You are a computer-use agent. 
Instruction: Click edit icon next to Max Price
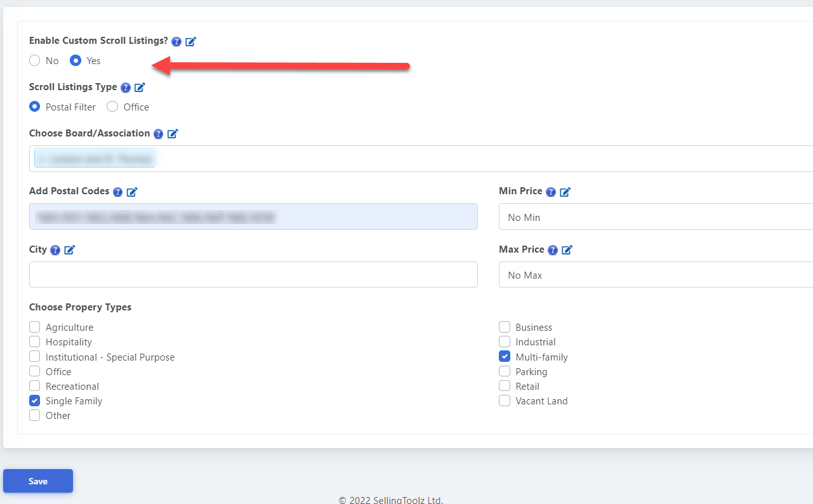coord(567,250)
